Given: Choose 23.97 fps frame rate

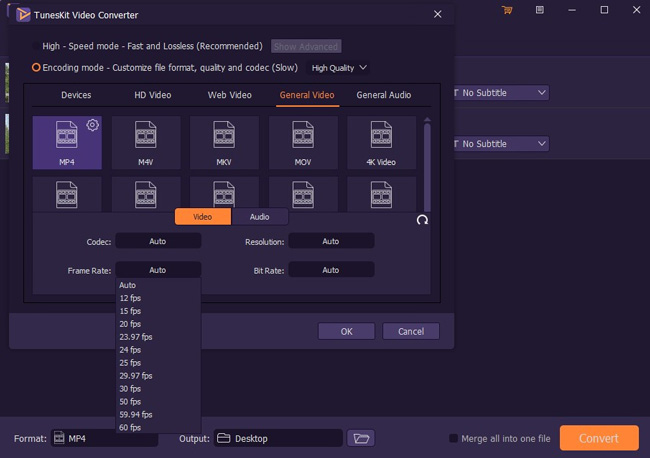Looking at the screenshot, I should tap(158, 337).
